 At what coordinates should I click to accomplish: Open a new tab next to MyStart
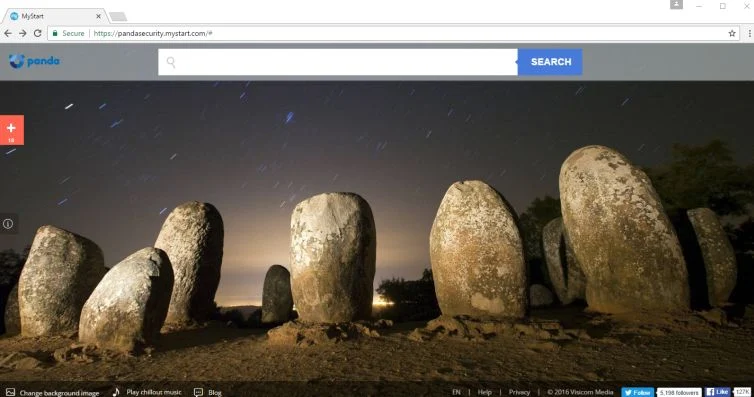pos(118,17)
